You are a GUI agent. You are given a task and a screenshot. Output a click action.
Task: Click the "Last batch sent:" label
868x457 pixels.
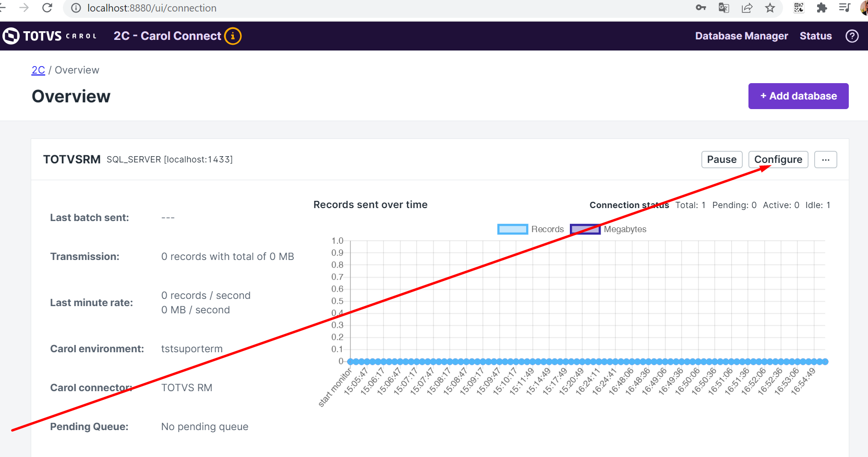[90, 218]
